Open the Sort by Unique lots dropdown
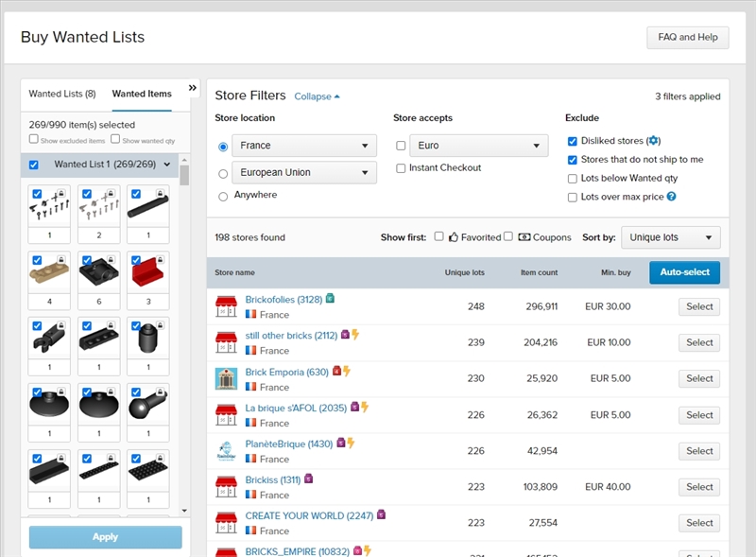The image size is (756, 557). click(671, 237)
